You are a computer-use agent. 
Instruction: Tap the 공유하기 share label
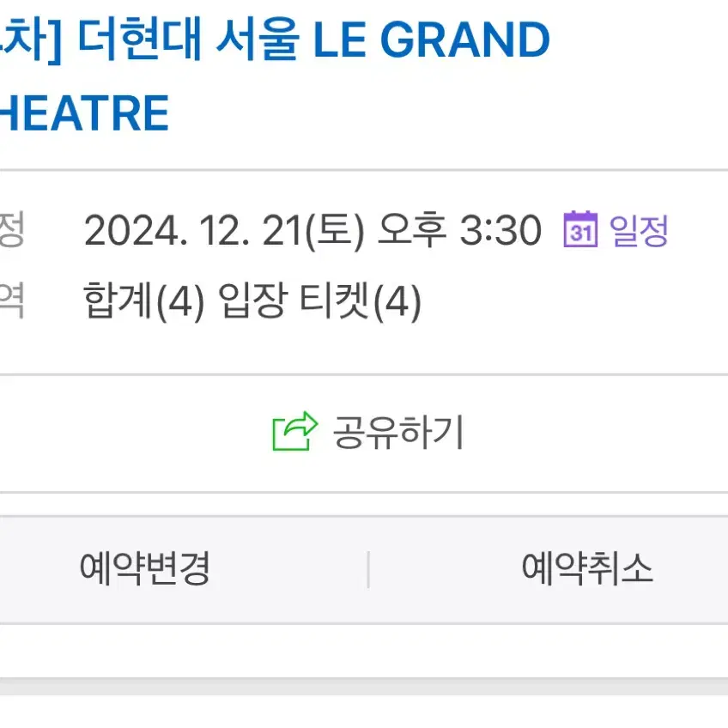click(398, 432)
